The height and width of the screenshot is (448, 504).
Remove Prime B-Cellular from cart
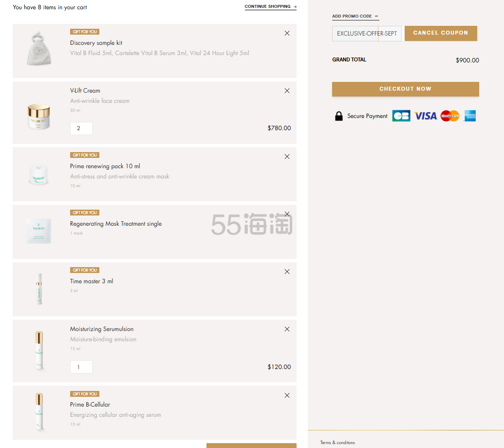[287, 395]
